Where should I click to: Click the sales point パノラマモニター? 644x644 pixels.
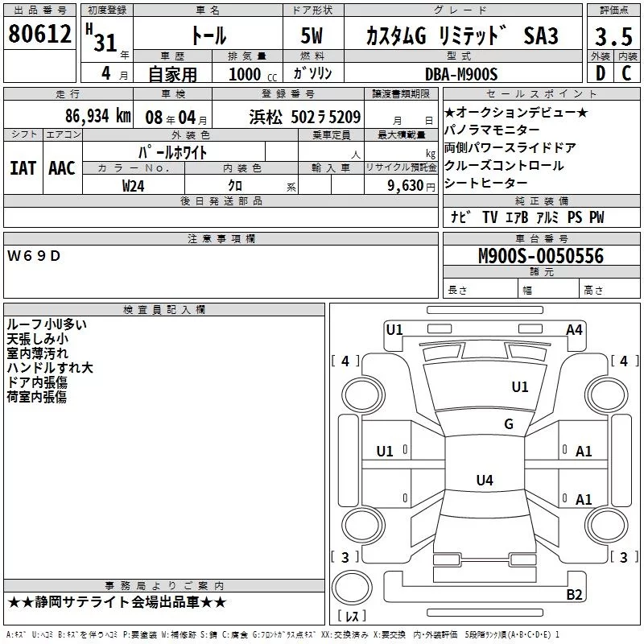click(492, 130)
